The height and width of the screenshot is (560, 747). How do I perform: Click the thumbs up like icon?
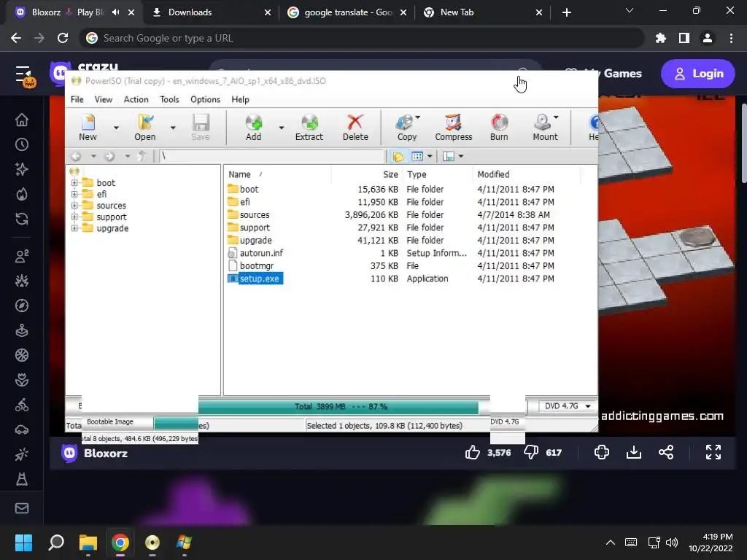tap(473, 452)
